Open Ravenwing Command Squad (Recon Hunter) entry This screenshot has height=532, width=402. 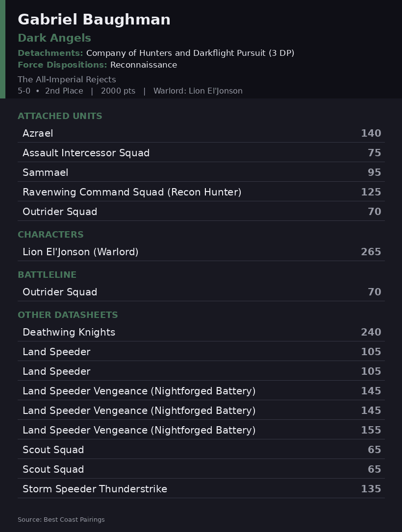point(201,192)
